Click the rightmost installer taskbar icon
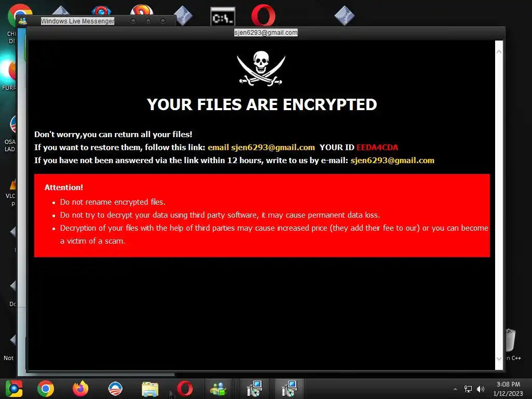Image resolution: width=532 pixels, height=399 pixels. click(x=289, y=389)
